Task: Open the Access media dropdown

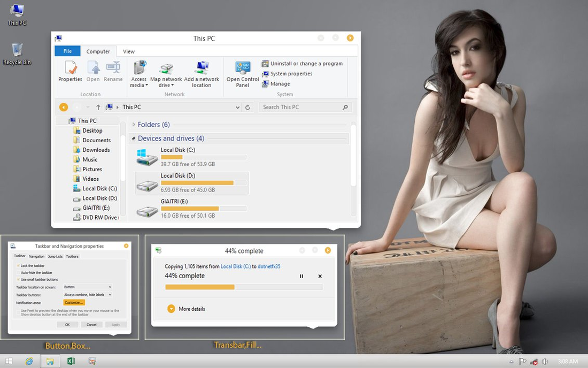Action: [x=139, y=74]
